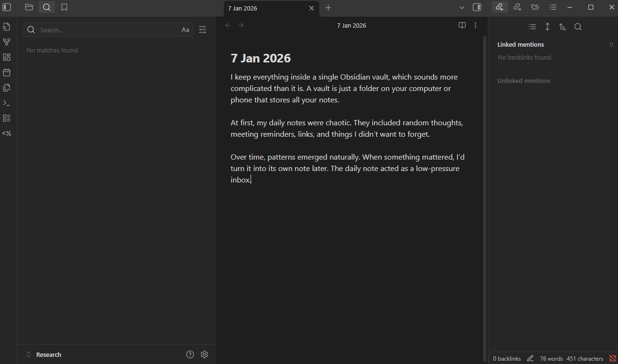This screenshot has height=364, width=618.
Task: Open the help question mark icon
Action: (190, 354)
